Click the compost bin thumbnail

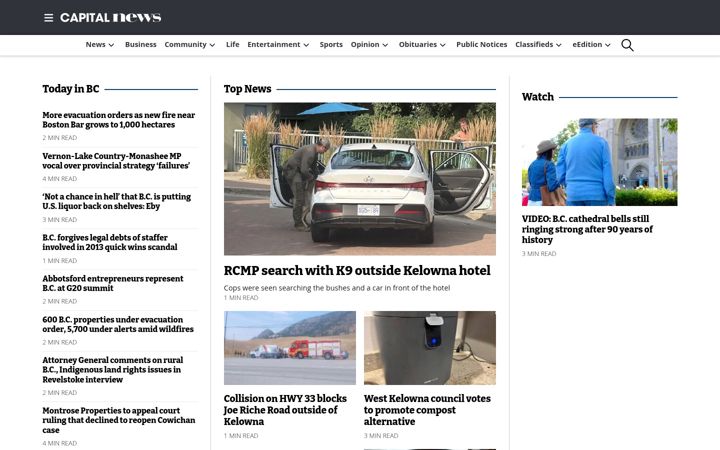coord(430,348)
